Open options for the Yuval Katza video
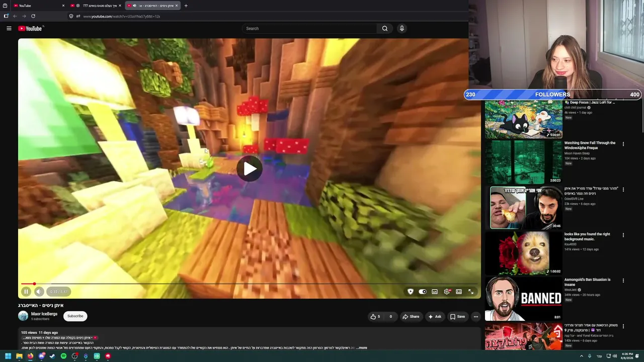This screenshot has height=362, width=644. tap(623, 326)
